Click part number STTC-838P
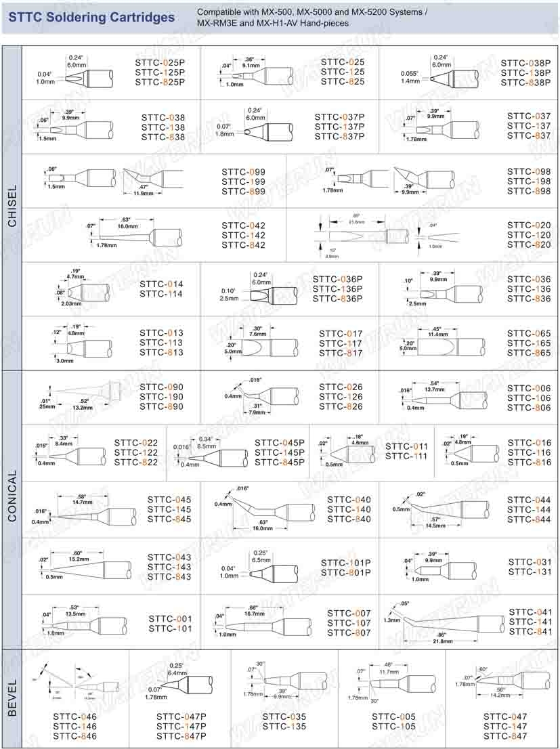Image resolution: width=560 pixels, height=749 pixels. click(525, 82)
